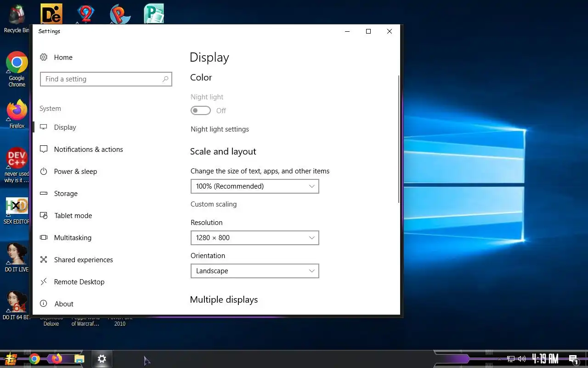Click the 4:19 AM taskbar clock

pyautogui.click(x=545, y=359)
